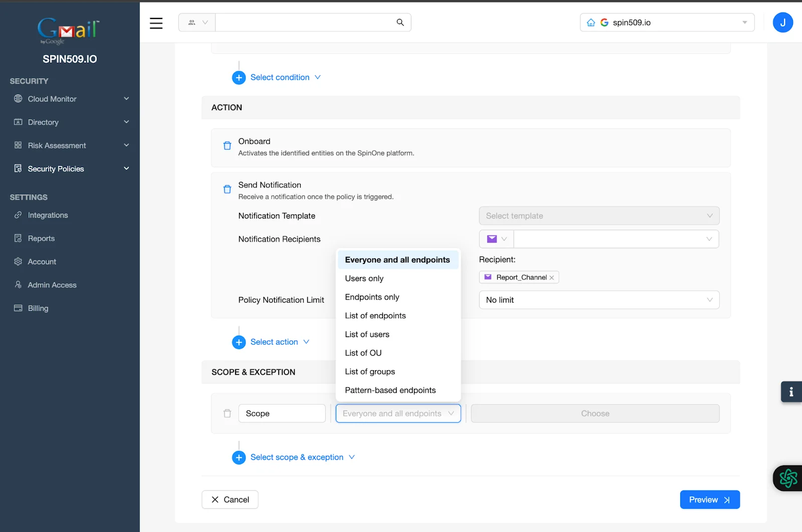Open the hamburger navigation menu
Viewport: 802px width, 532px height.
[156, 23]
